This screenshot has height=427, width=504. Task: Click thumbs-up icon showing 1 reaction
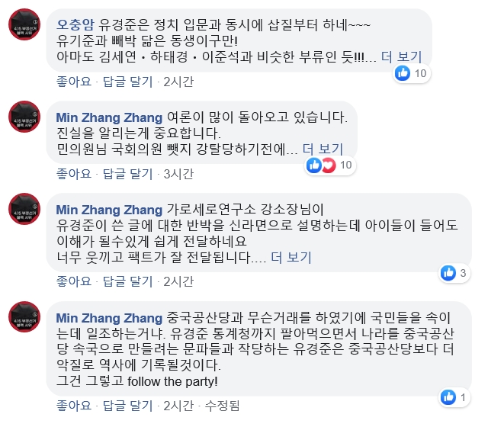click(448, 396)
